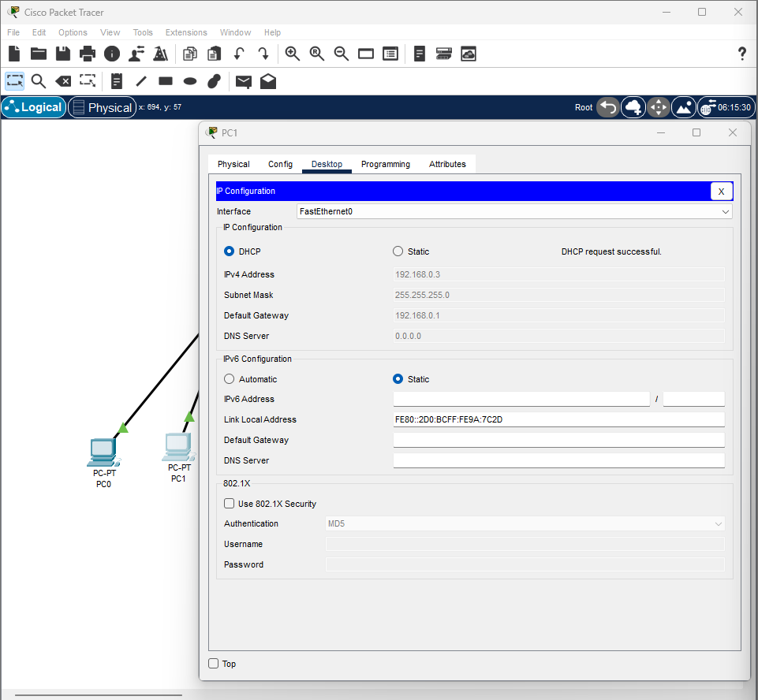Select the IPv4 DHCP radio button
This screenshot has width=758, height=700.
pyautogui.click(x=230, y=251)
